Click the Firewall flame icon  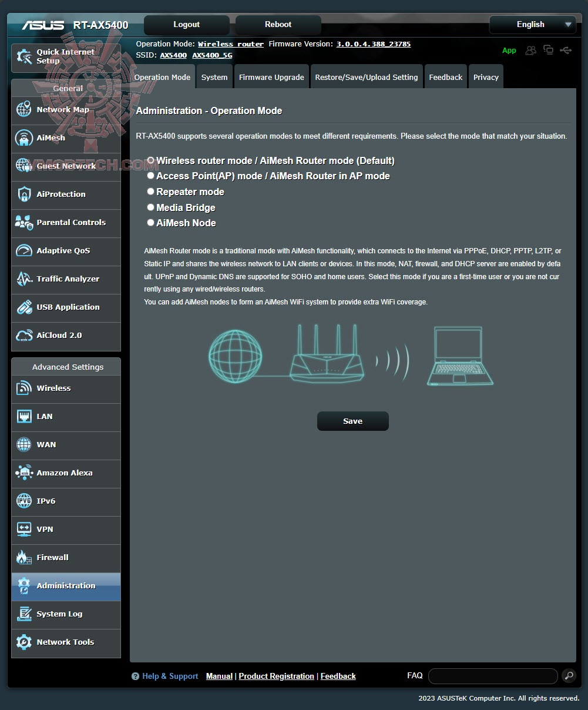pos(24,557)
